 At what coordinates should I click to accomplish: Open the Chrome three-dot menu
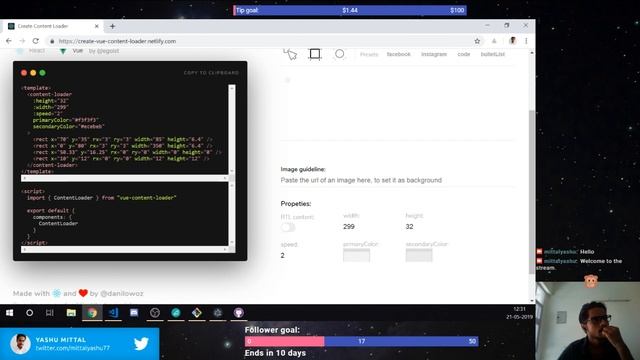(x=526, y=41)
